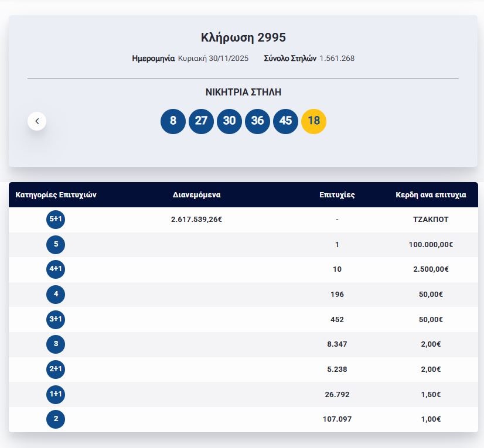The height and width of the screenshot is (448, 484).
Task: Click winning number ball 8
Action: (x=173, y=121)
